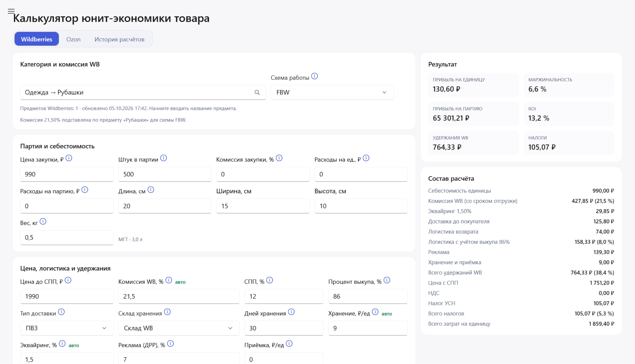Click the profit value 130,60 ₽

(x=447, y=89)
